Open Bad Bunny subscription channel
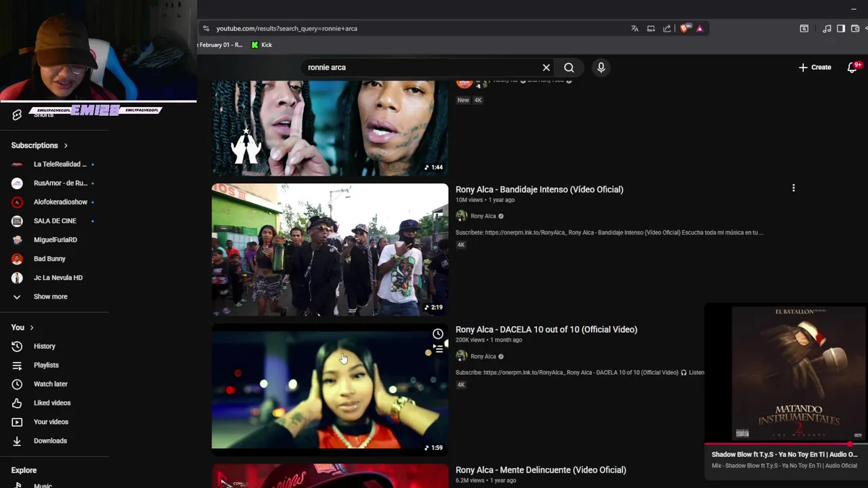 click(x=54, y=259)
